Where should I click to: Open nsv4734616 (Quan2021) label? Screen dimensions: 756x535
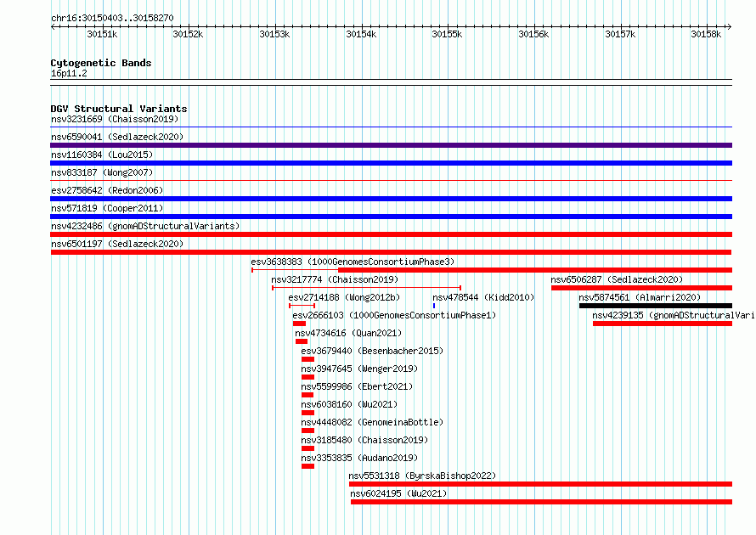click(348, 333)
